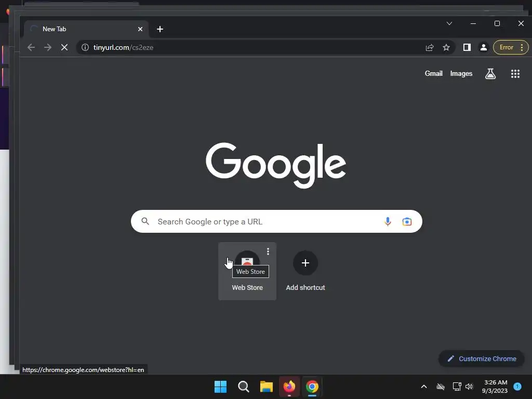532x399 pixels.
Task: Go forward with the forward arrow
Action: click(x=48, y=47)
